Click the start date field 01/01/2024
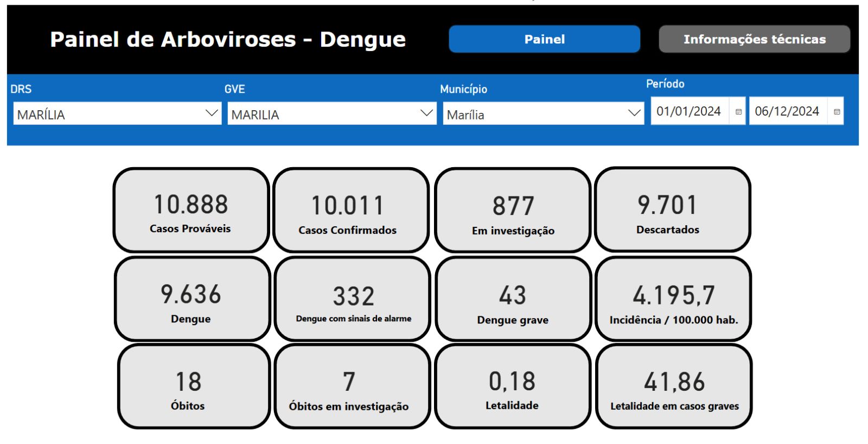This screenshot has width=868, height=444. (688, 111)
